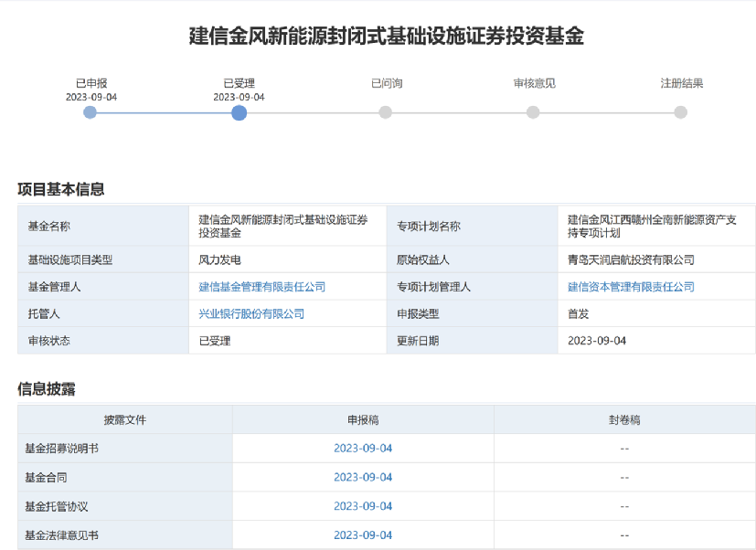Viewport: 756px width, 550px height.
Task: Open 基金法律意见书 申报稿 date link
Action: click(363, 535)
